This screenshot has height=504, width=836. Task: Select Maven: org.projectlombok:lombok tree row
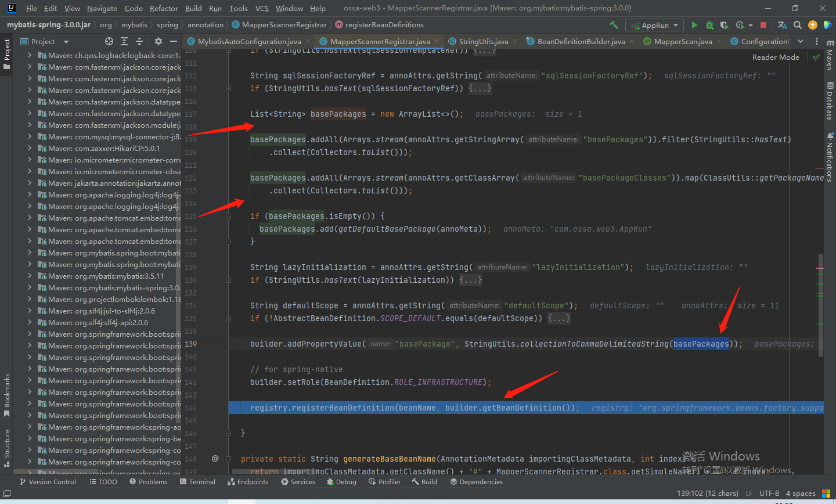tap(97, 299)
